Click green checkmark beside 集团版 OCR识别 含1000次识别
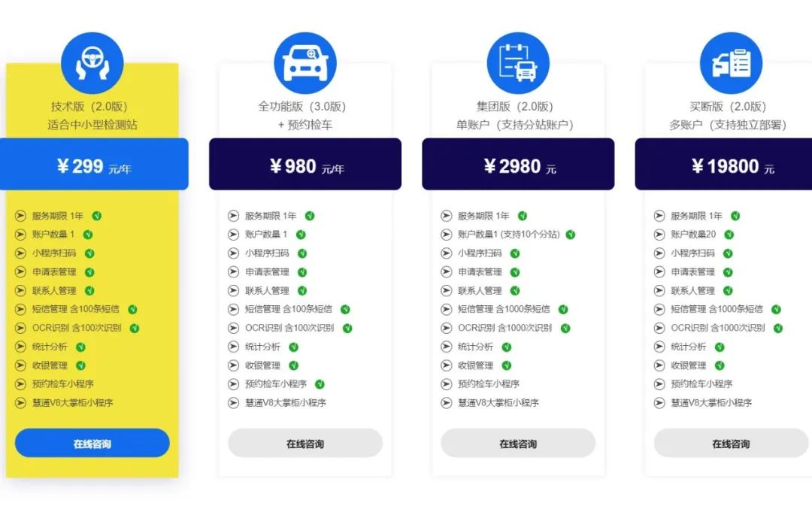This screenshot has height=521, width=812. tap(565, 328)
